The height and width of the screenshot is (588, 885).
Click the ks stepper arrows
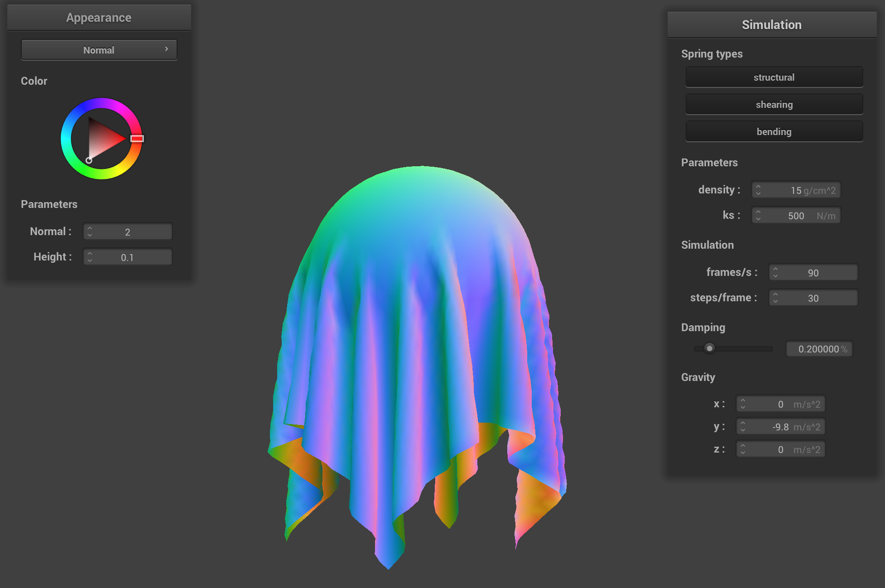pos(758,215)
